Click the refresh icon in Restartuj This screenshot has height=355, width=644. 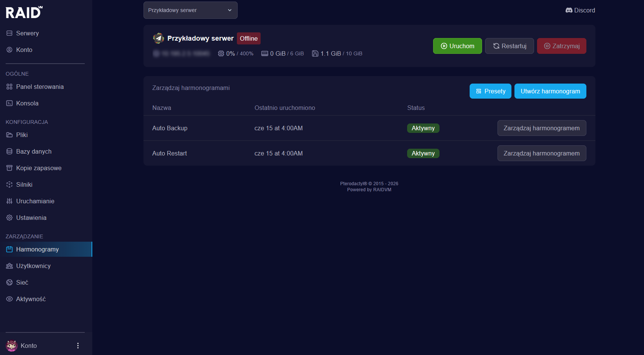[496, 46]
